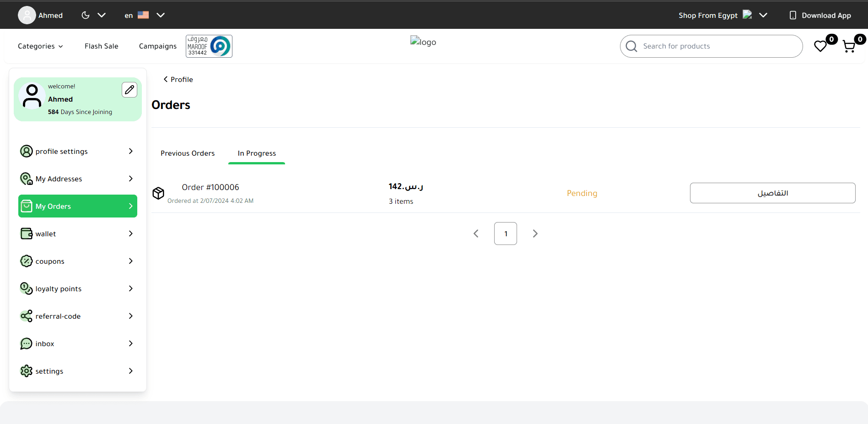Go to next page of orders
Viewport: 868px width, 424px height.
pos(535,234)
